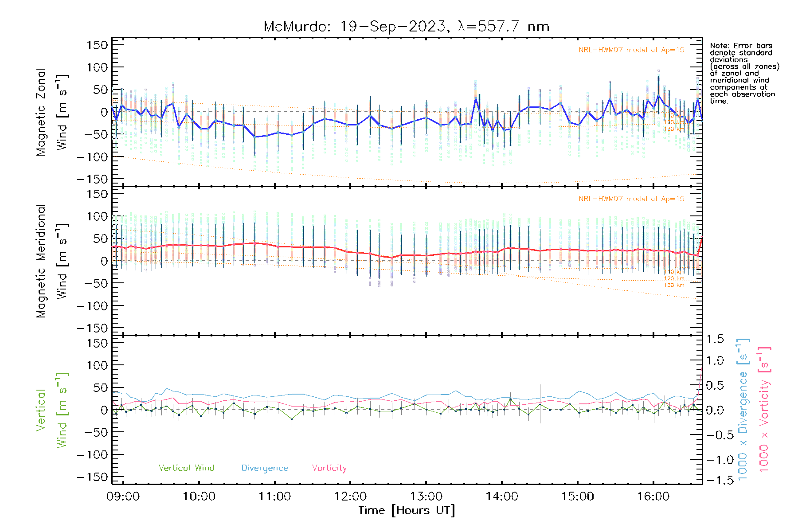The image size is (798, 532).
Task: Click the McMurdo 19-Sep-2023 plot title
Action: (406, 27)
